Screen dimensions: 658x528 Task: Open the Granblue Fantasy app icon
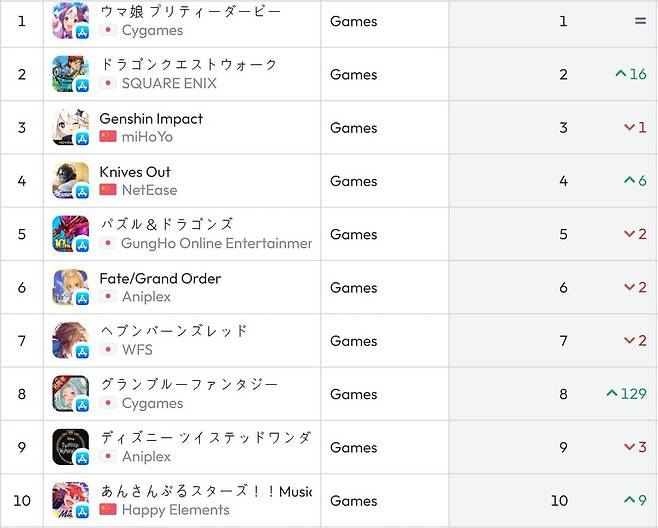(x=70, y=394)
